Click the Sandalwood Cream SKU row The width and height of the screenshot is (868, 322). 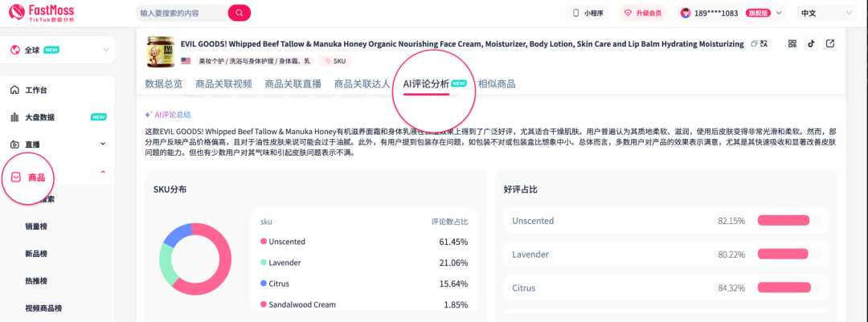(364, 305)
